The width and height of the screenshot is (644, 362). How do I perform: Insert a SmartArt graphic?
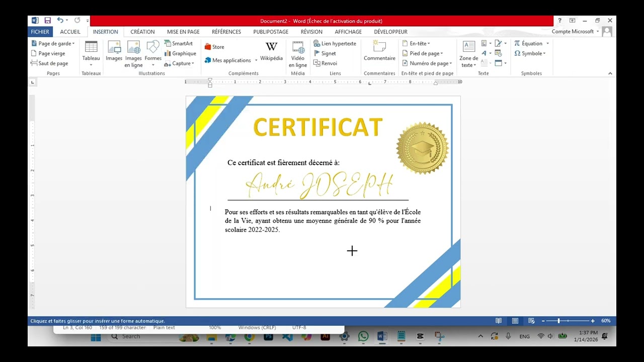tap(179, 44)
